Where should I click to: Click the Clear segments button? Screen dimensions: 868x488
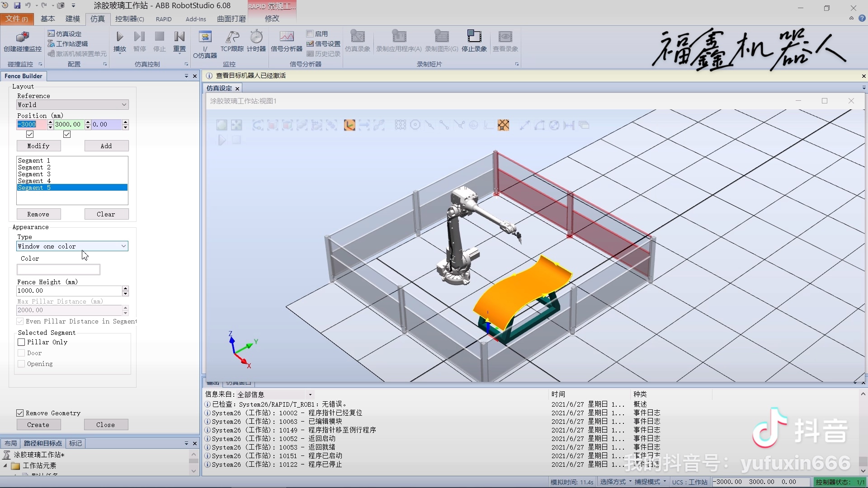pos(106,214)
